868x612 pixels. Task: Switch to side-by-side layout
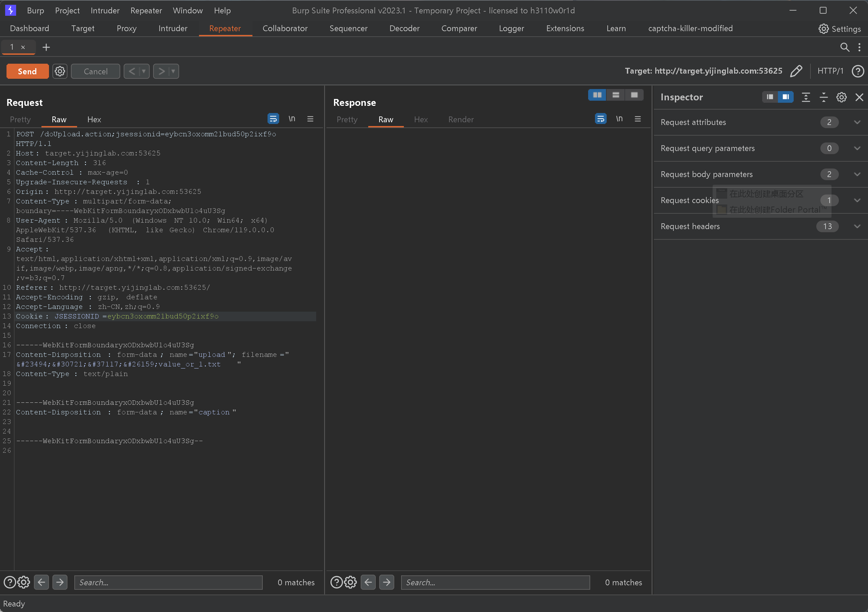click(597, 95)
